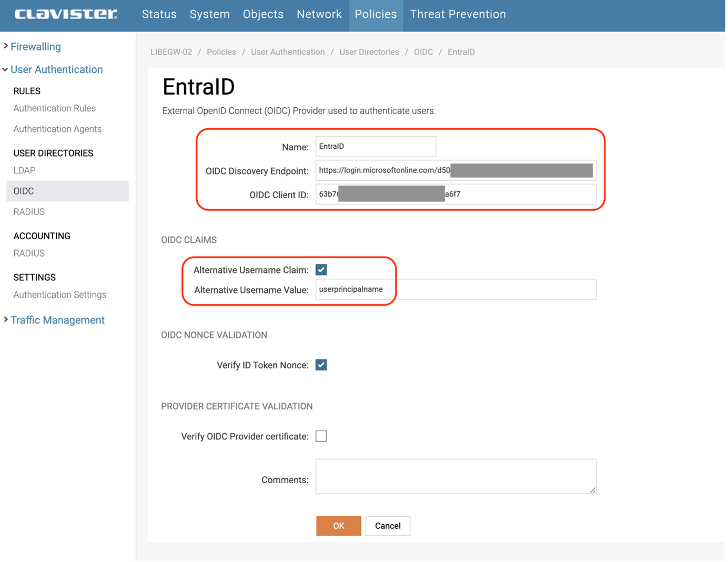Click the Policies breadcrumb
Image resolution: width=728 pixels, height=562 pixels.
pos(221,52)
